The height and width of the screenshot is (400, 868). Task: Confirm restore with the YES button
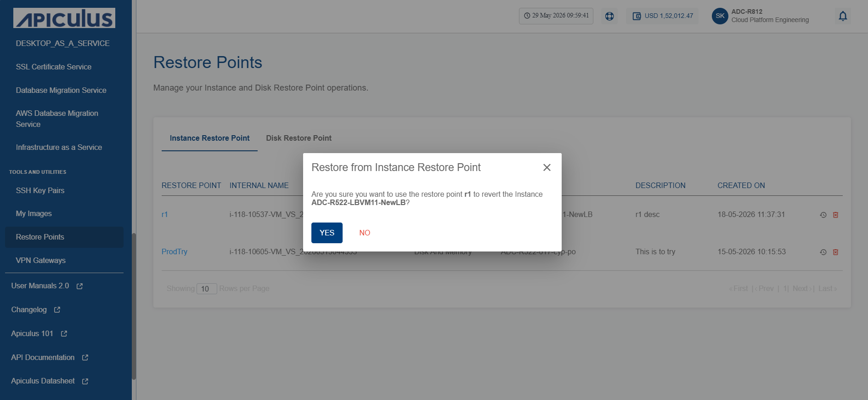(x=327, y=233)
